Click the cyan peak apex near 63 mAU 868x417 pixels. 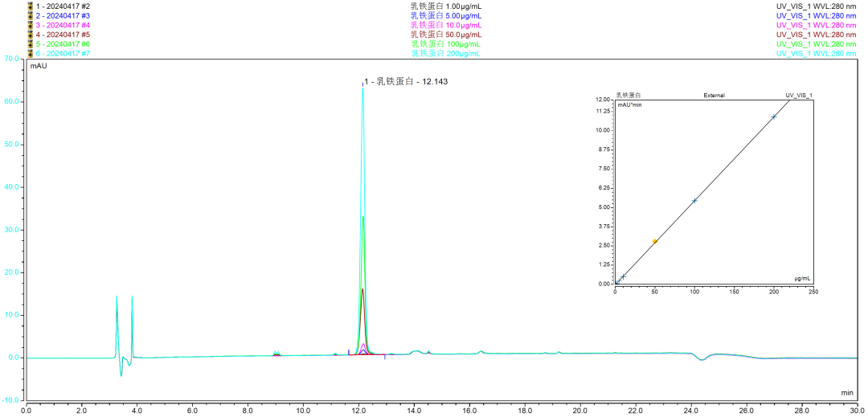(x=362, y=88)
